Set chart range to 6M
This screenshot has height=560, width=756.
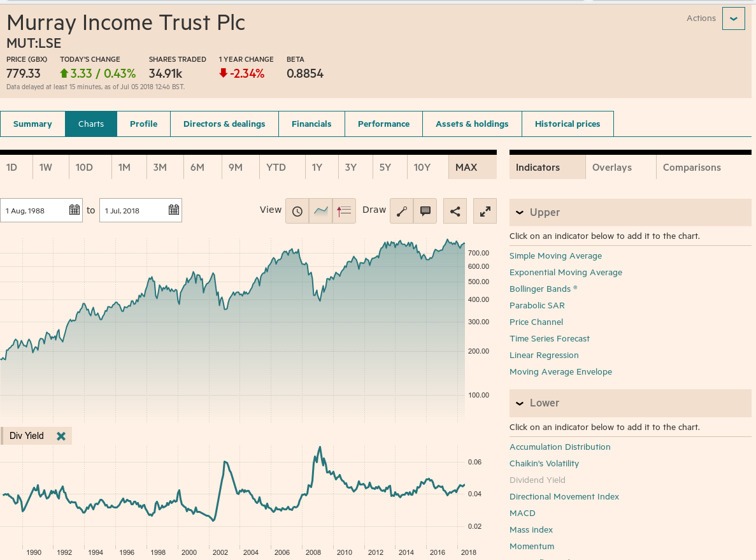click(x=197, y=168)
